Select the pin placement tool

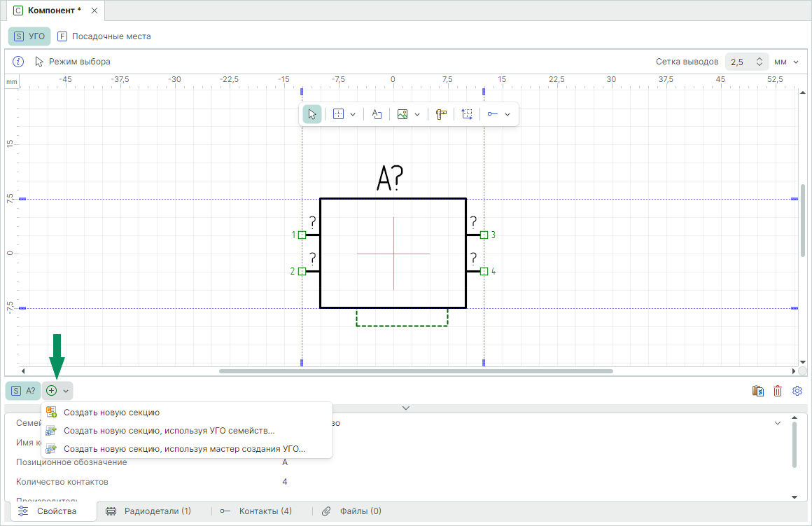click(x=493, y=114)
